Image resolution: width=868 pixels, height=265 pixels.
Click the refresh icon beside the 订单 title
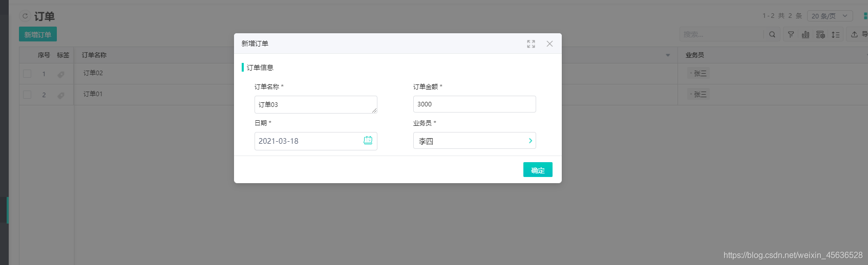coord(25,16)
